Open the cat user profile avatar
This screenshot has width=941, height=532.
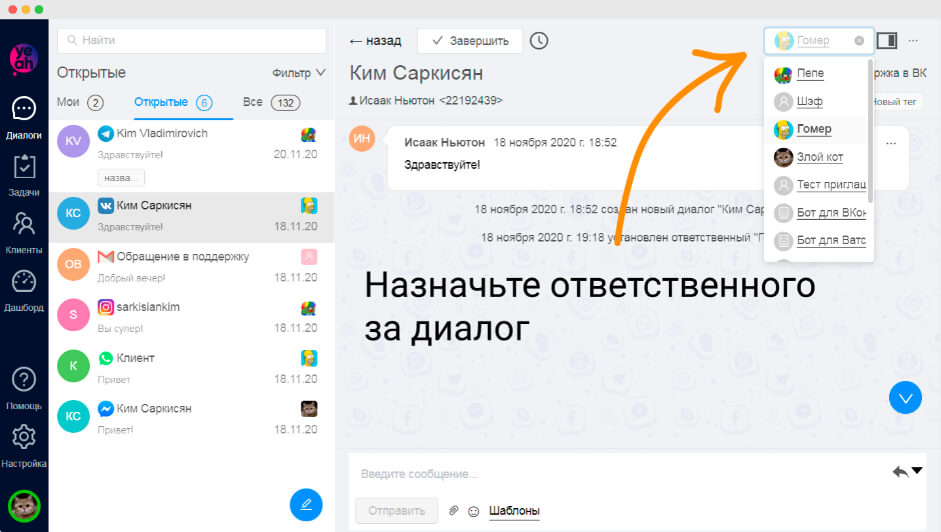tap(23, 506)
